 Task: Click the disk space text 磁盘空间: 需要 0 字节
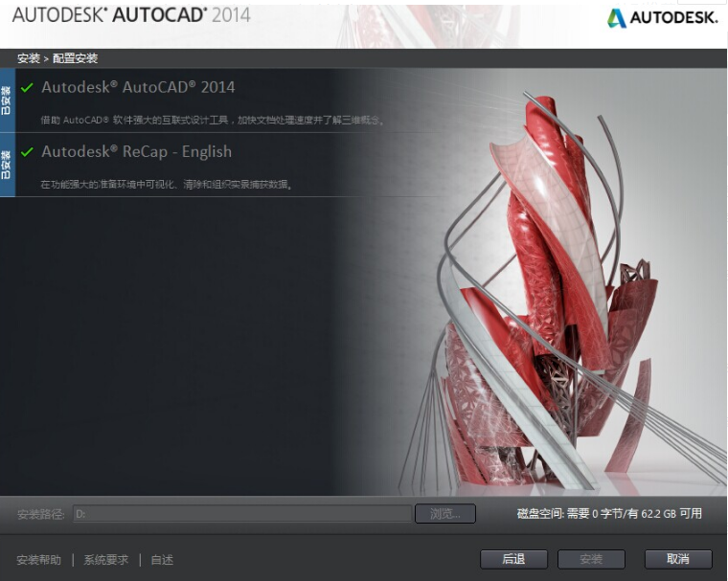click(609, 514)
